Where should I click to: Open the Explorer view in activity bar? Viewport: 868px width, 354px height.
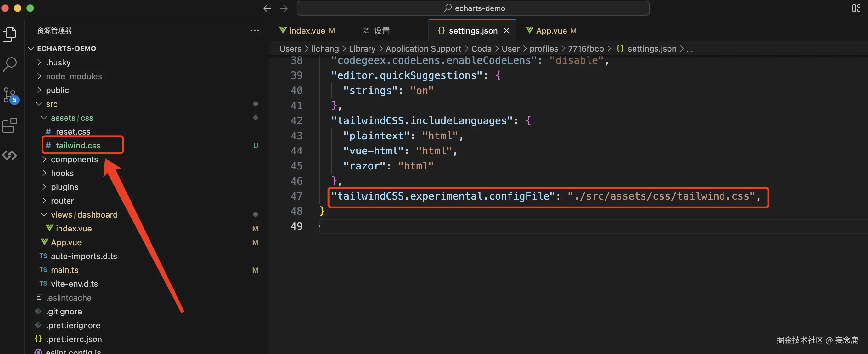(9, 35)
